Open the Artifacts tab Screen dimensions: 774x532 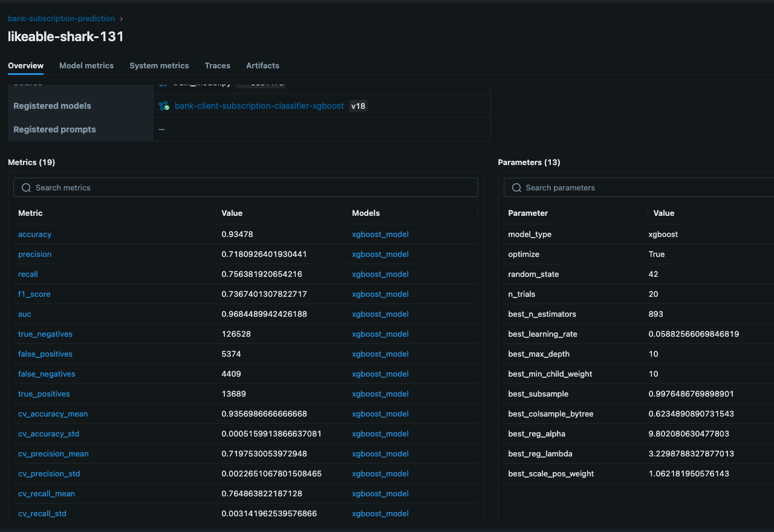click(x=262, y=65)
